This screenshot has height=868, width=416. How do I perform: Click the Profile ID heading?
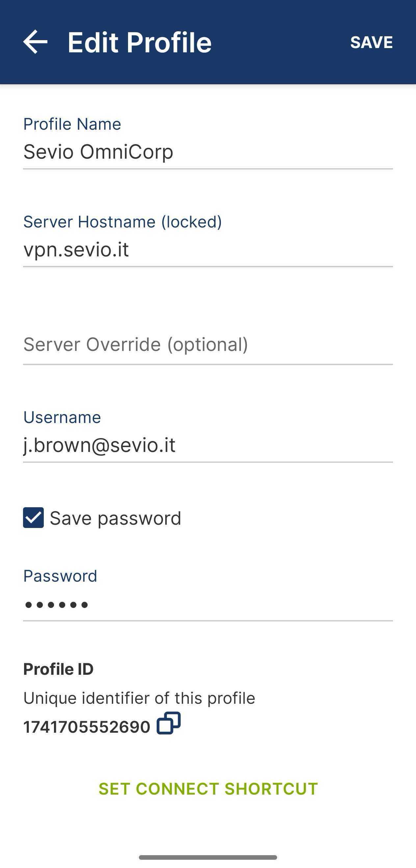[58, 669]
